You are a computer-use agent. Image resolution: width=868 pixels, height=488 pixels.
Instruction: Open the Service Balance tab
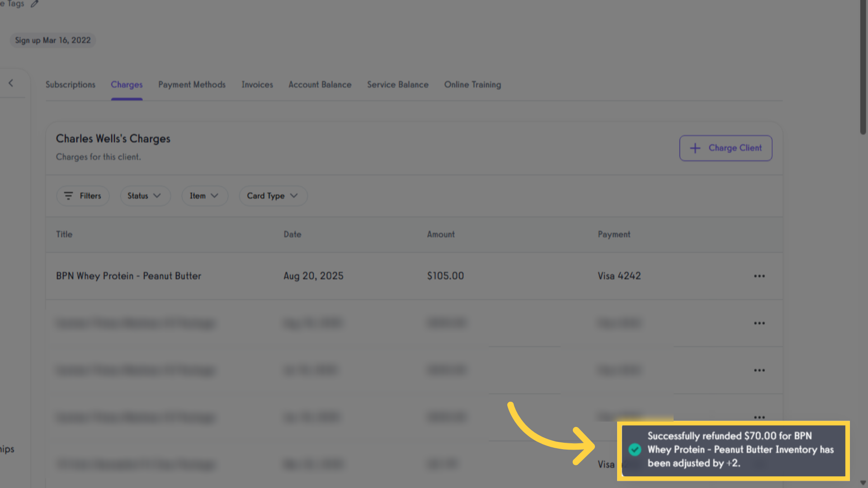pos(398,84)
